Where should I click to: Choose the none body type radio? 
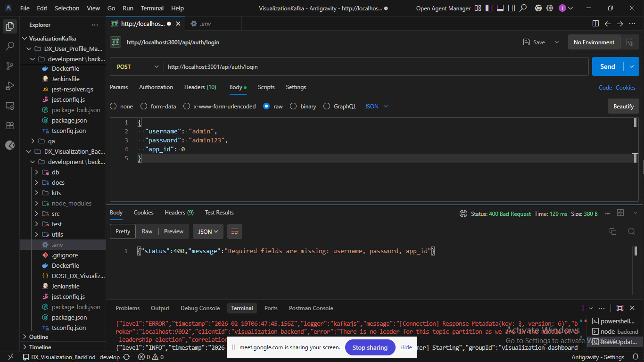(113, 107)
